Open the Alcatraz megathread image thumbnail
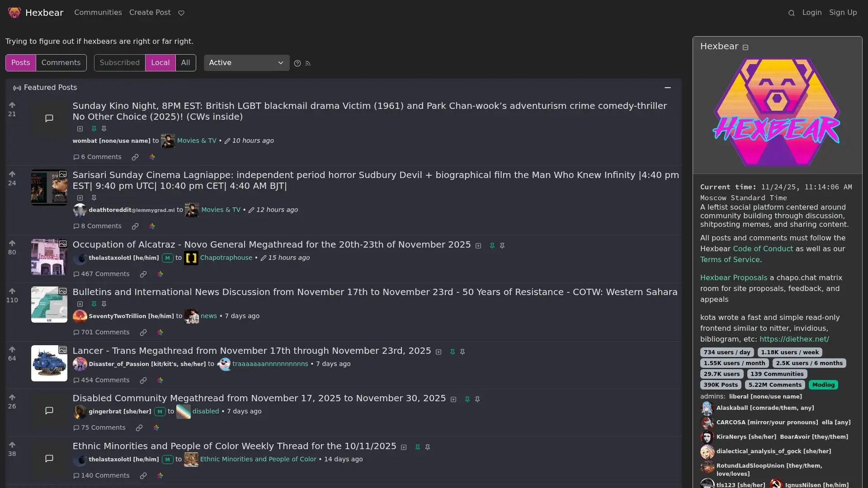This screenshot has height=488, width=868. click(48, 257)
